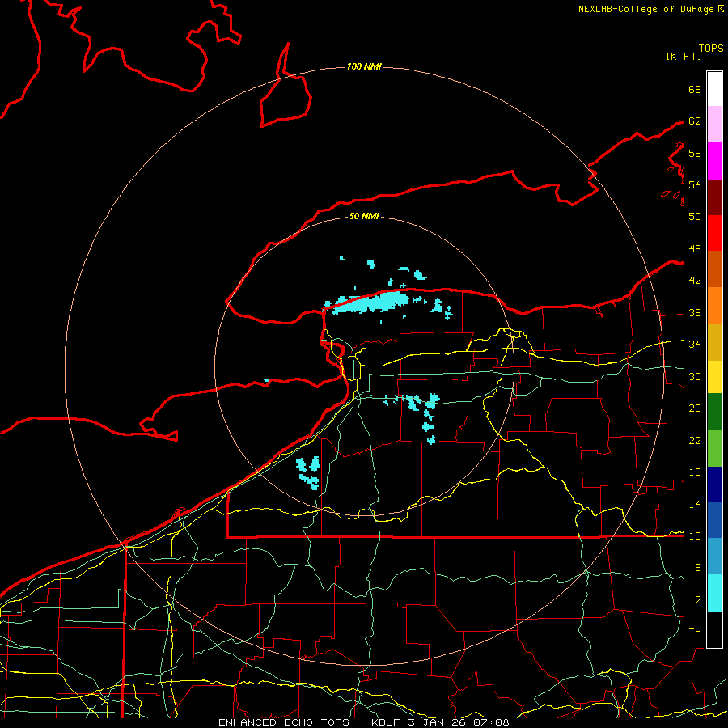This screenshot has width=728, height=728.
Task: Click the legend value 58
Action: coord(695,153)
